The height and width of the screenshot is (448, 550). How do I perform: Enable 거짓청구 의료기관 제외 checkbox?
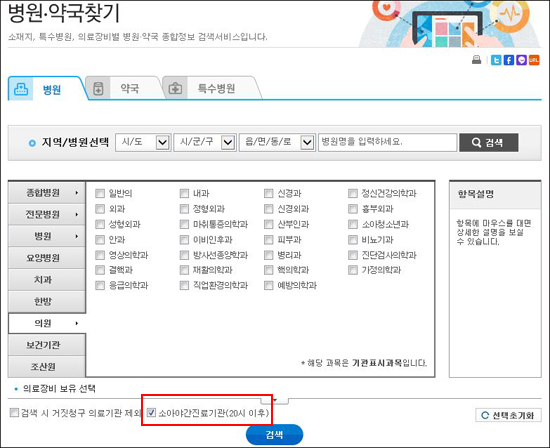pyautogui.click(x=14, y=412)
